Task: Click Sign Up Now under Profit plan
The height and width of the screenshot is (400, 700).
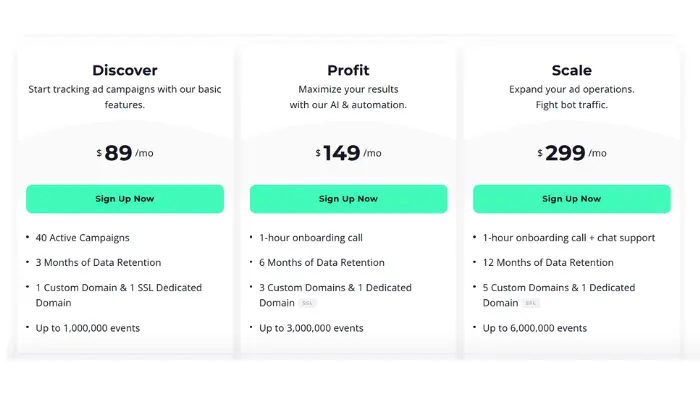Action: point(348,199)
